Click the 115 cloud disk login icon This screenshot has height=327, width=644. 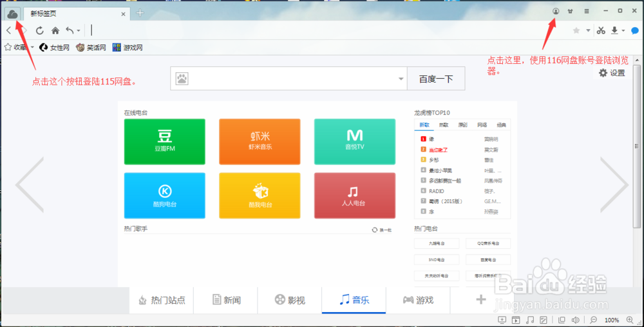12,14
